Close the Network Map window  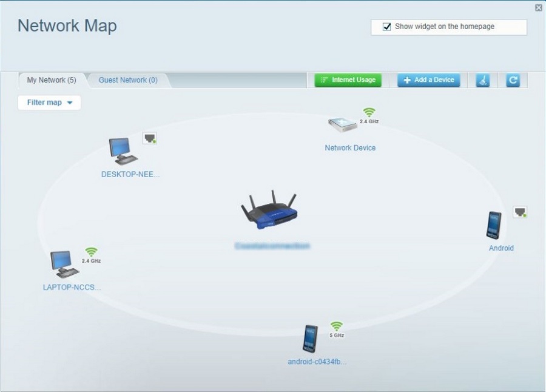tap(538, 8)
